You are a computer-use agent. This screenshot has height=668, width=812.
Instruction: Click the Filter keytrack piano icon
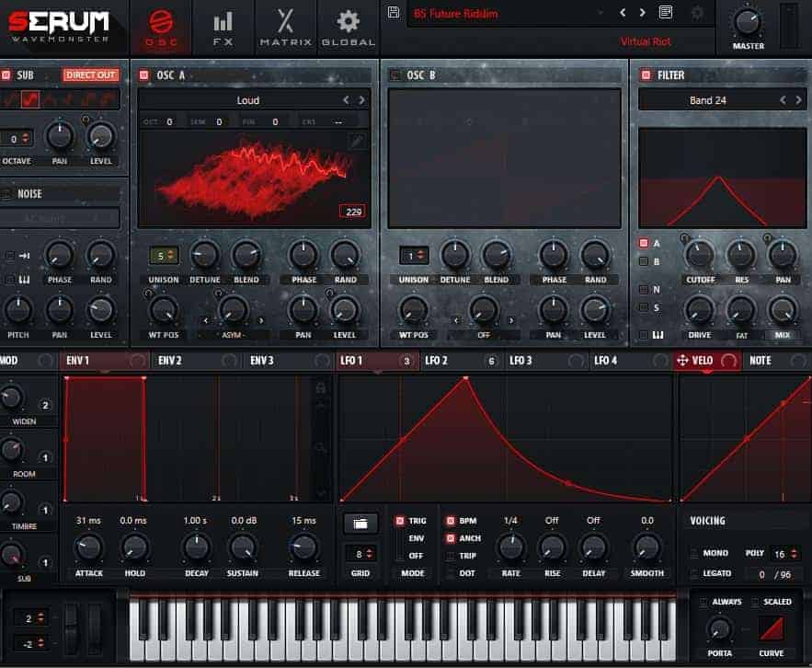(x=658, y=335)
